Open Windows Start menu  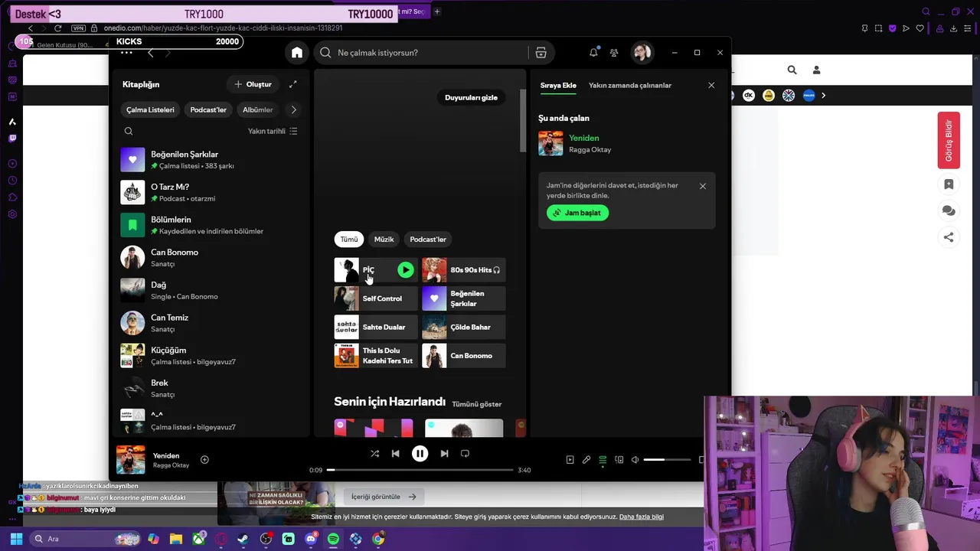[16, 539]
